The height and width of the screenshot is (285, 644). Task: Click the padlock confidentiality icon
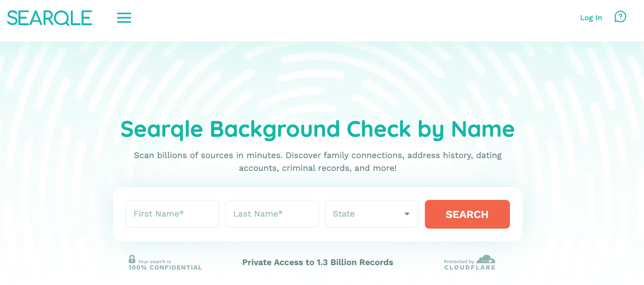tap(132, 259)
